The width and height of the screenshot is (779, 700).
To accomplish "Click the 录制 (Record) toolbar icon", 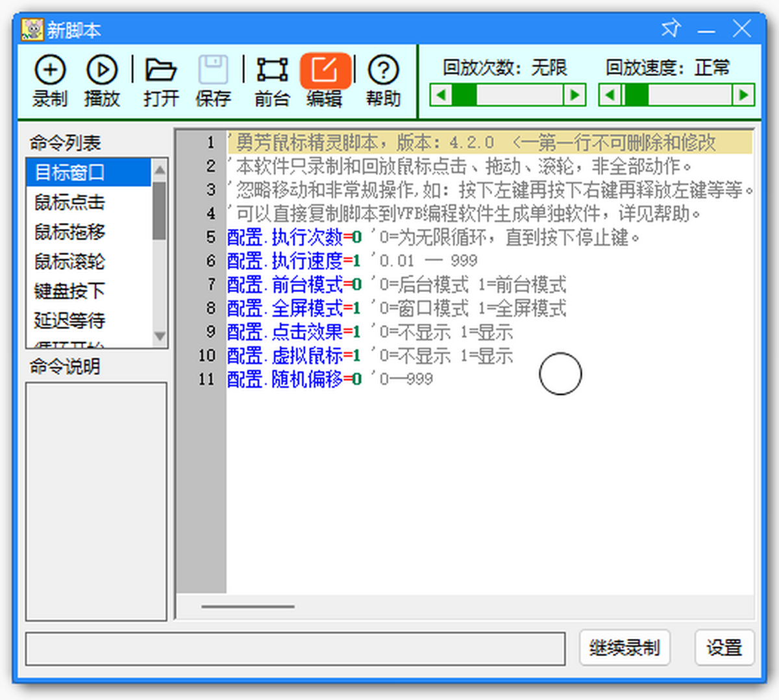I will click(x=50, y=71).
